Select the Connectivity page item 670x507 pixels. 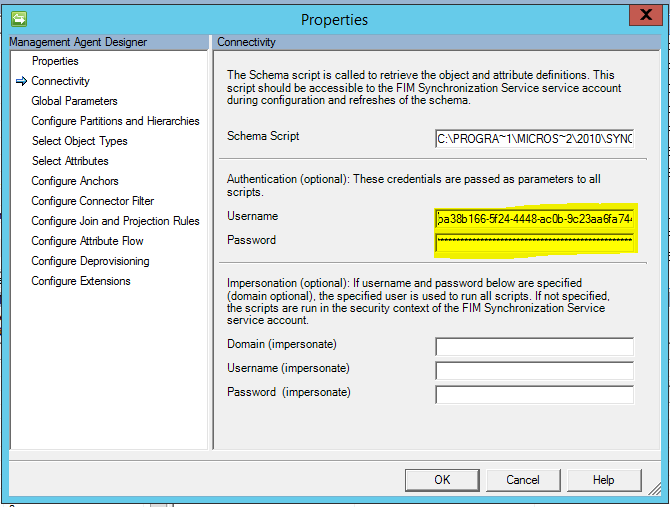(60, 81)
